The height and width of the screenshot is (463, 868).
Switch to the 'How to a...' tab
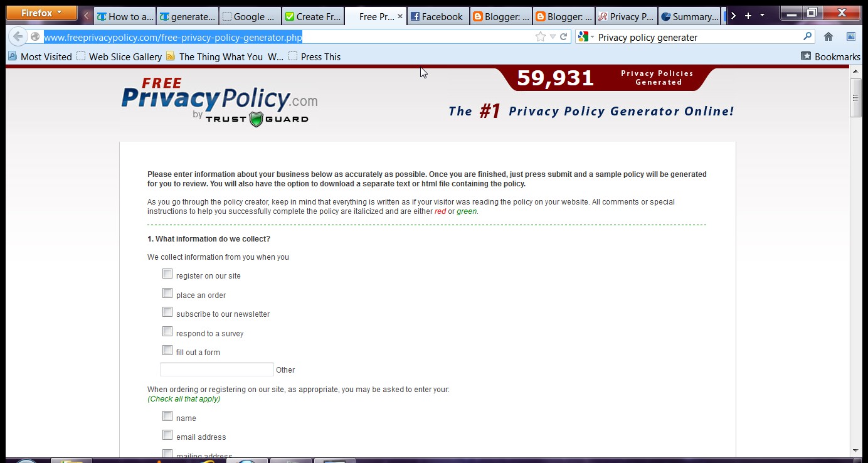point(125,16)
